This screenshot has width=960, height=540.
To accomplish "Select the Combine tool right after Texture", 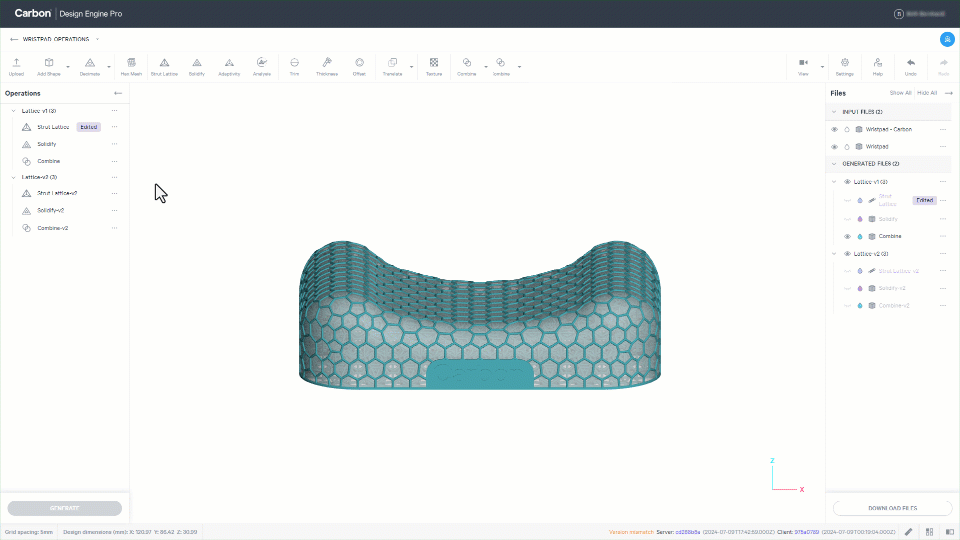I will pyautogui.click(x=467, y=66).
